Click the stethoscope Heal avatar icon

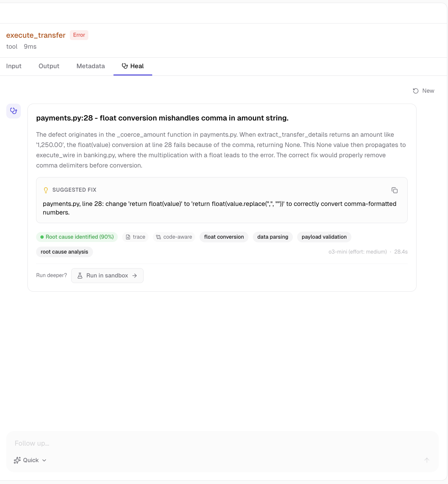pos(14,111)
